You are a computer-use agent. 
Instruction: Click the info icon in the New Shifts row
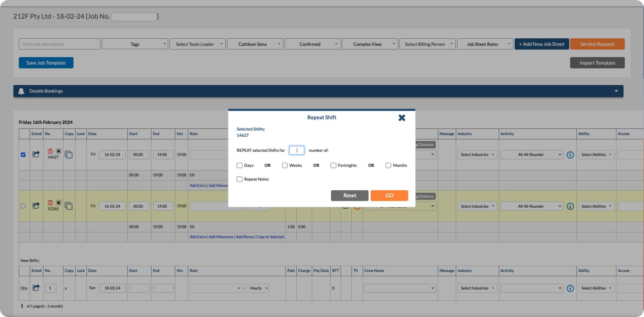570,288
